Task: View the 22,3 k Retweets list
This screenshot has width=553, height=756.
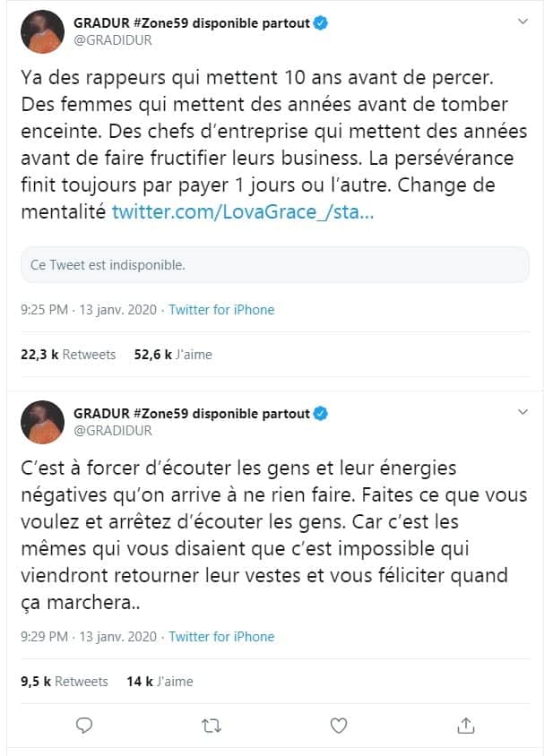Action: pyautogui.click(x=68, y=355)
